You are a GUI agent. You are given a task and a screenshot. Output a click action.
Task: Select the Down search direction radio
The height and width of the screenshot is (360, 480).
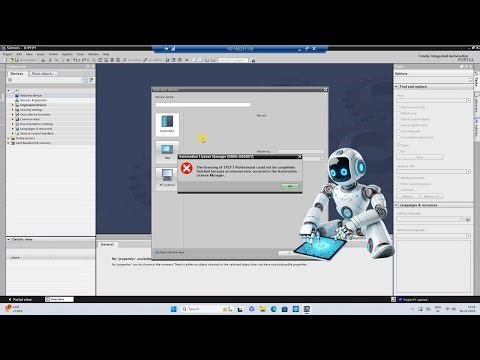click(398, 145)
